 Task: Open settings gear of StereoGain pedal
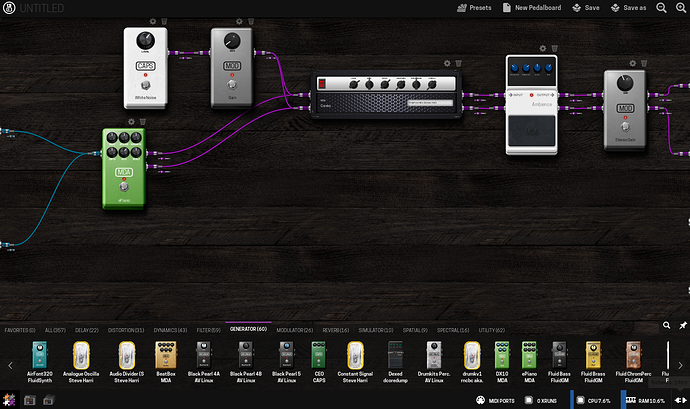(633, 63)
